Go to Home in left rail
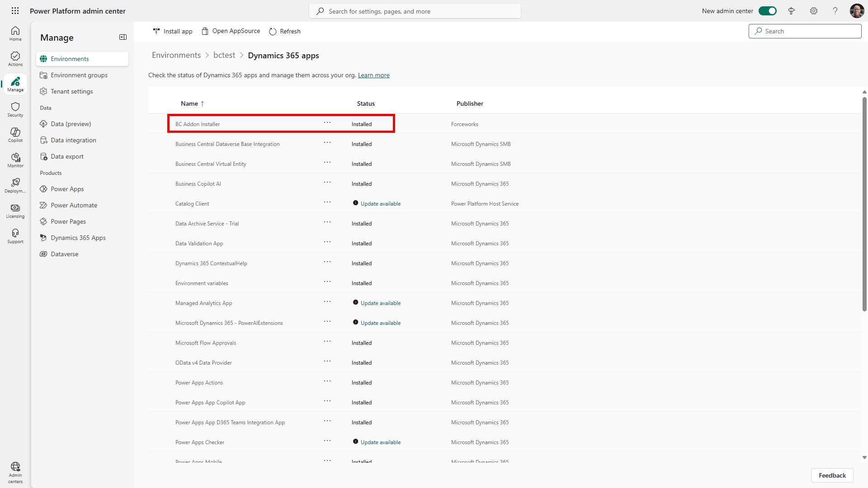Image resolution: width=868 pixels, height=488 pixels. [x=15, y=33]
